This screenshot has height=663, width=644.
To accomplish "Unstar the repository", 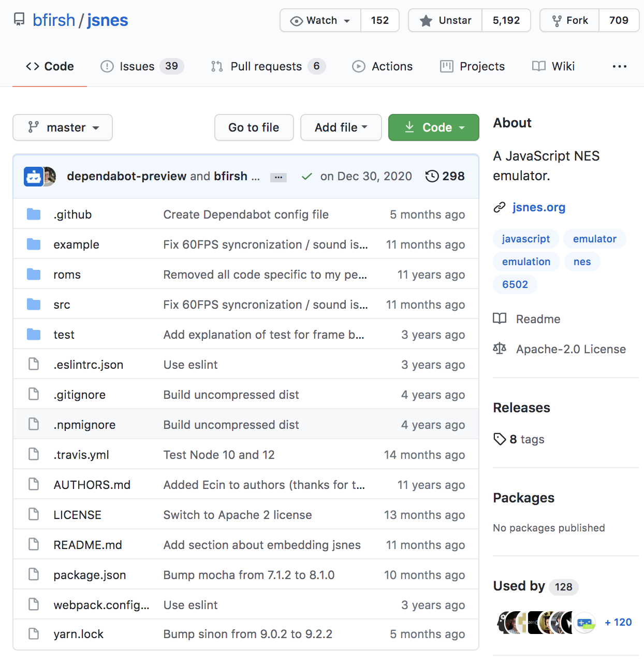I will pyautogui.click(x=445, y=20).
